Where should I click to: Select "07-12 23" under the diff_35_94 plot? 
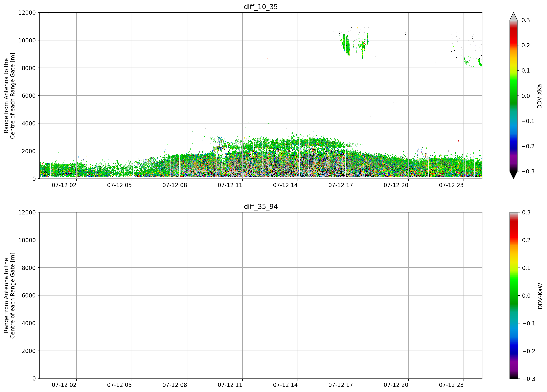(451, 385)
